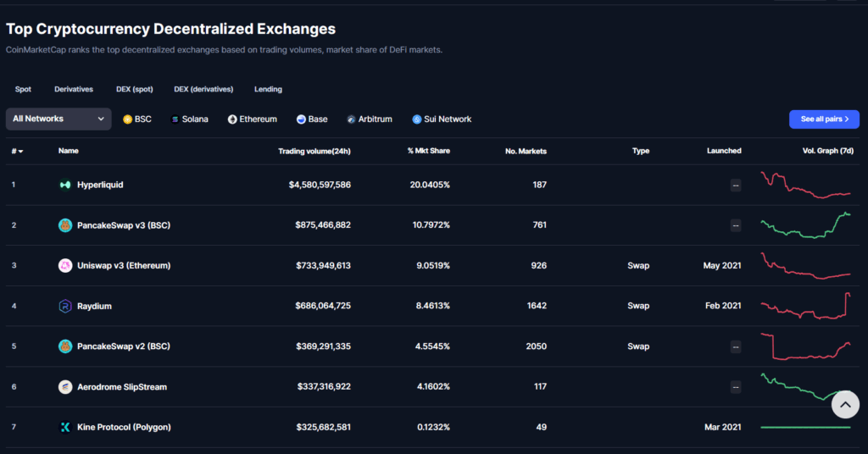Sort by Trading volume(24h) column header
The width and height of the screenshot is (868, 454).
click(x=314, y=151)
